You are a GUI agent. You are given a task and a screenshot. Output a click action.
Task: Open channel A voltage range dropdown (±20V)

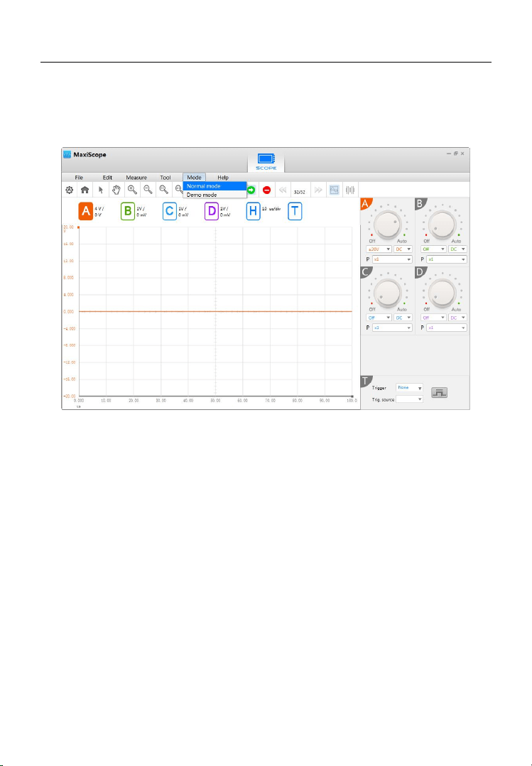379,249
